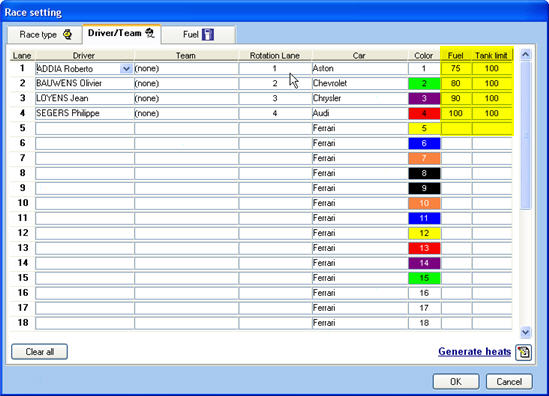Click car cell Chrysler
The image size is (549, 396).
pos(360,98)
